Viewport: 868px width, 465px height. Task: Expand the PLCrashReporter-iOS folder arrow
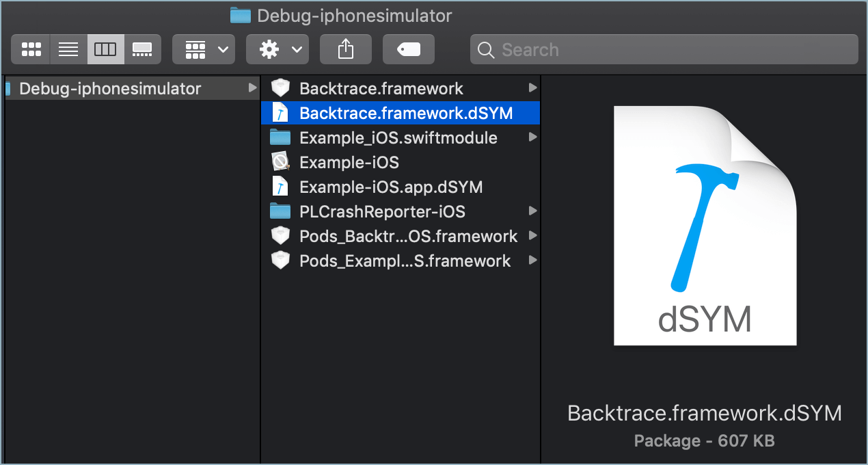click(x=532, y=211)
